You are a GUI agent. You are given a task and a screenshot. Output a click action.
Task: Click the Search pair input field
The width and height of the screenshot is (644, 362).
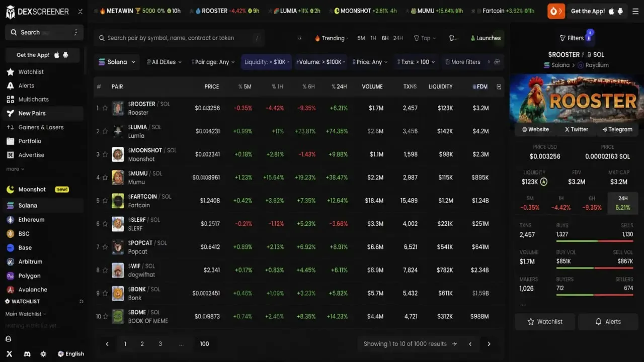coord(179,38)
